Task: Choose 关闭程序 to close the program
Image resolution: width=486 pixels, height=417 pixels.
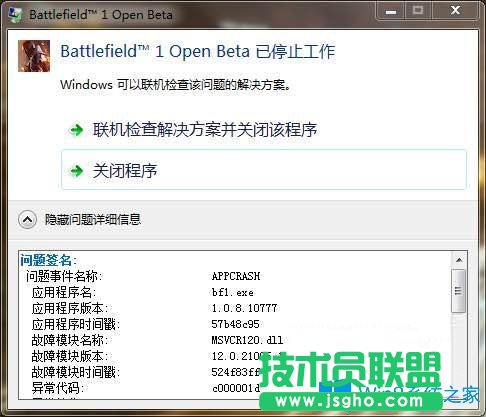Action: pyautogui.click(x=264, y=170)
